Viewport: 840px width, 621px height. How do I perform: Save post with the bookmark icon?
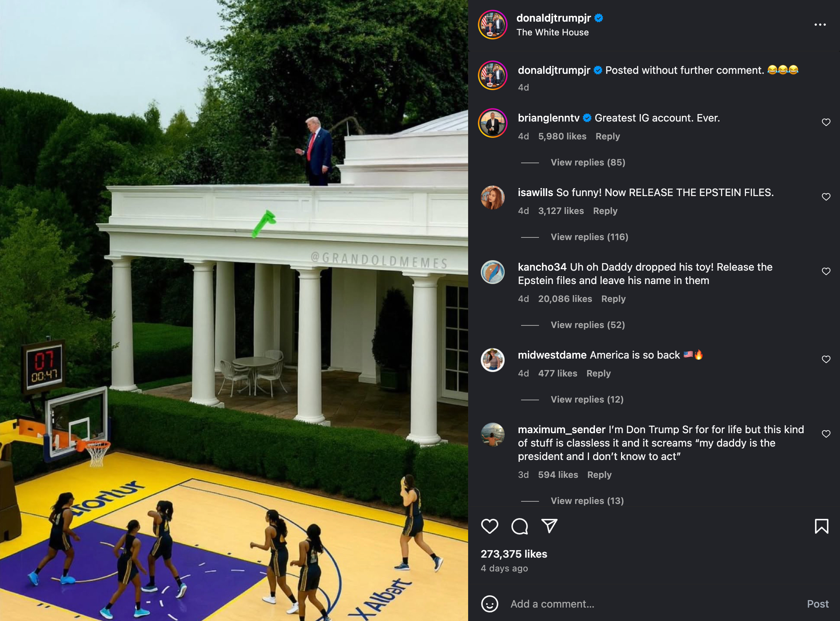pyautogui.click(x=821, y=526)
